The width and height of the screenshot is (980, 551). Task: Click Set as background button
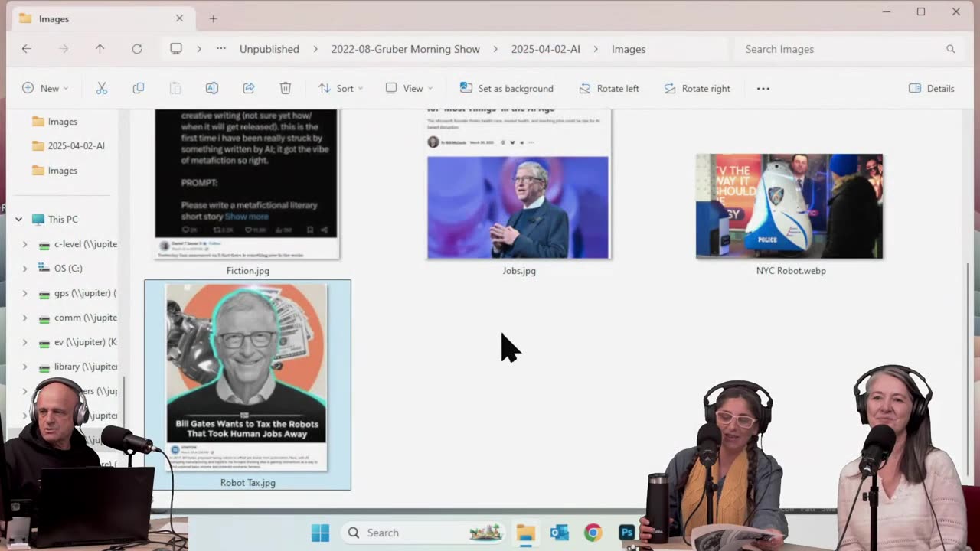[x=507, y=89]
